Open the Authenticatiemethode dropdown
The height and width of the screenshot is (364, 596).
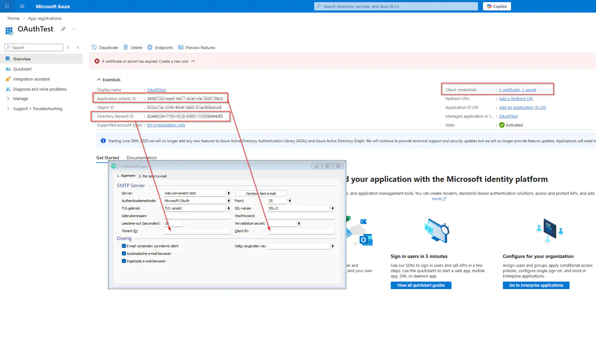coord(229,201)
